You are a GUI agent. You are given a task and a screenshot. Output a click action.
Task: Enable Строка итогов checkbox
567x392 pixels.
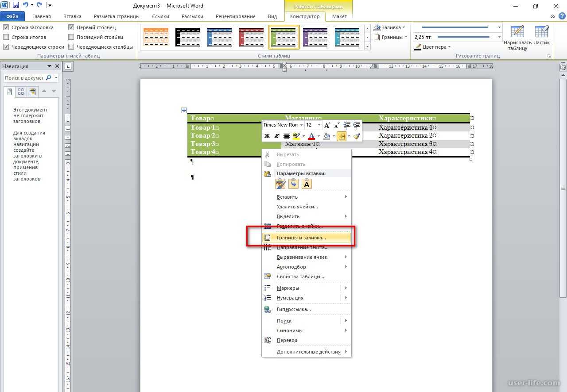coord(6,37)
